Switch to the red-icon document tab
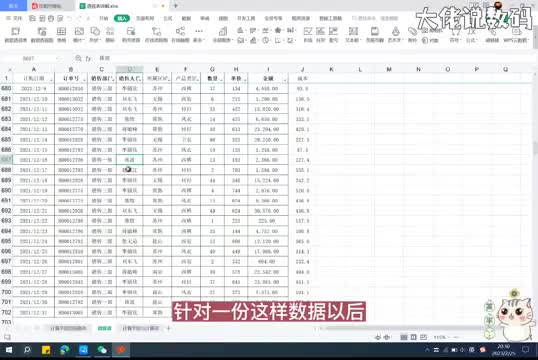Viewport: 538px width, 360px height. point(51,6)
